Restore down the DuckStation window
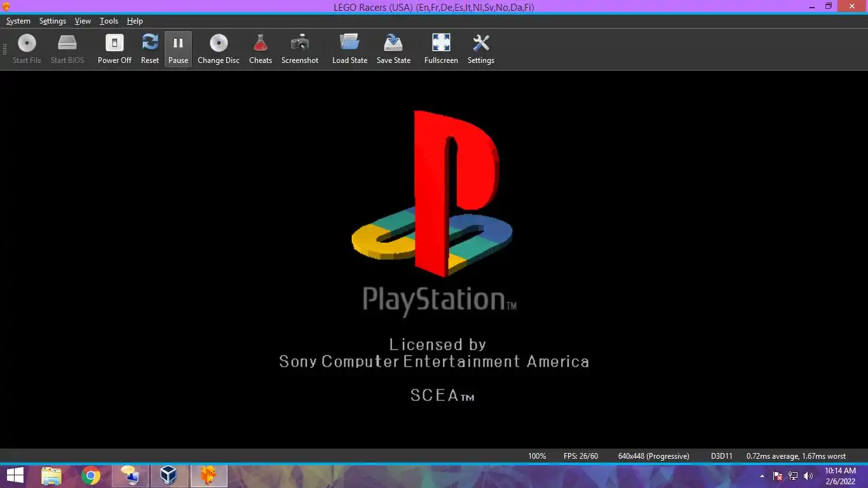 [828, 6]
